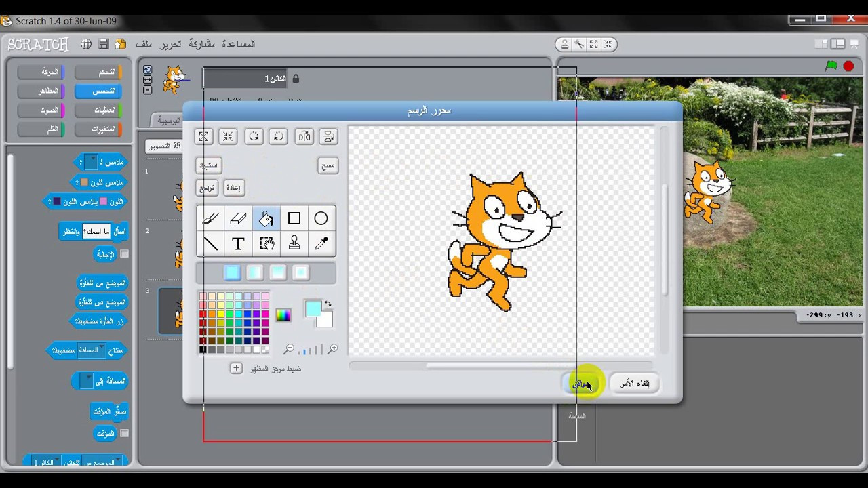Screen dimensions: 868x488
Task: Select vertical gradient fill style
Action: coord(278,272)
